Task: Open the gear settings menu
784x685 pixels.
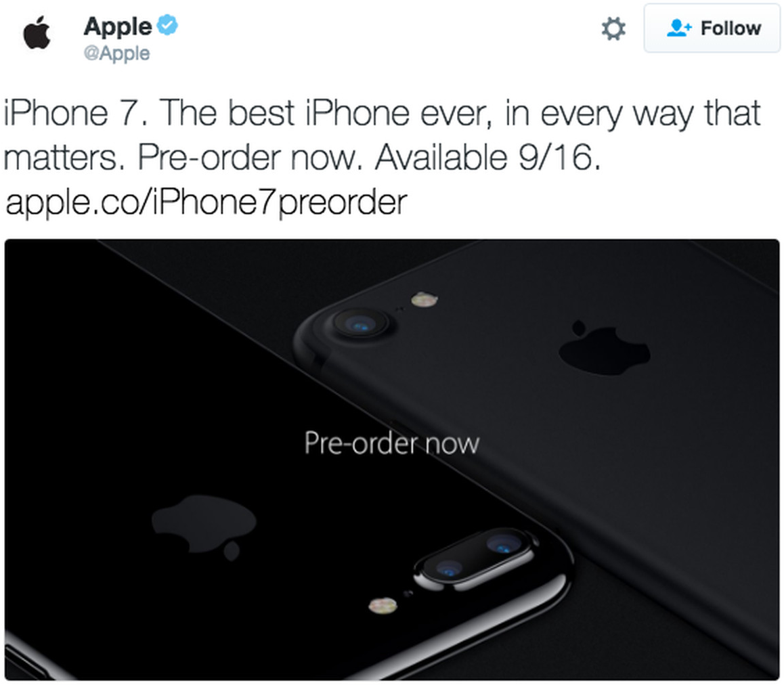Action: pyautogui.click(x=613, y=28)
